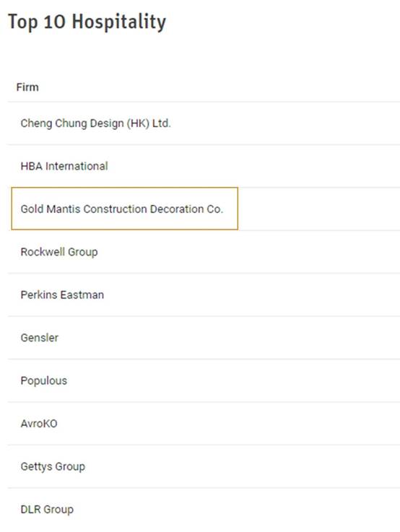Click Gettys Group firm name
The width and height of the screenshot is (400, 532).
click(x=53, y=466)
